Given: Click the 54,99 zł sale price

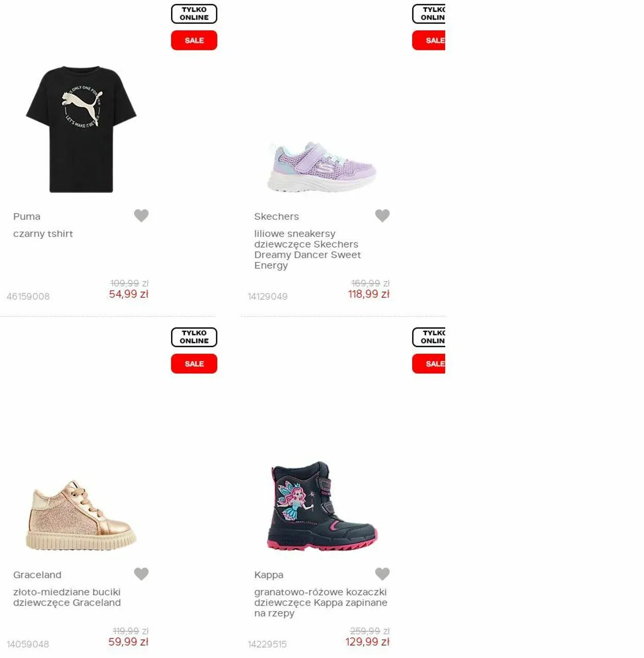Looking at the screenshot, I should click(129, 294).
